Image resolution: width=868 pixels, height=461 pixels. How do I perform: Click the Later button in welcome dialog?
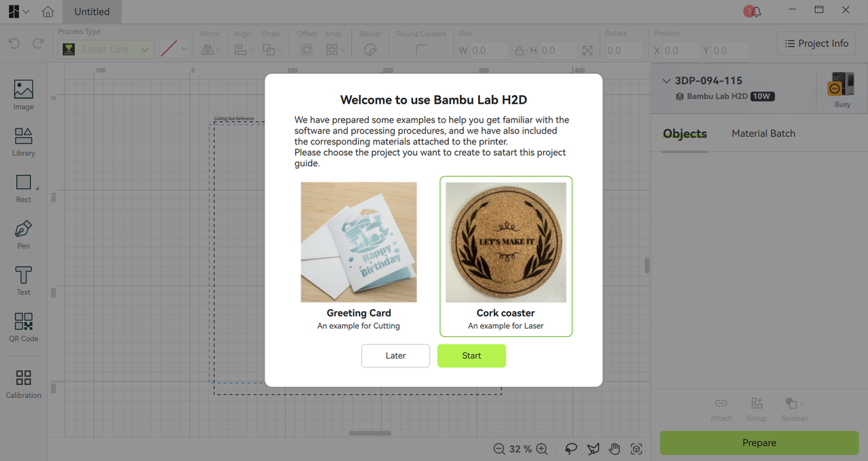click(x=395, y=356)
